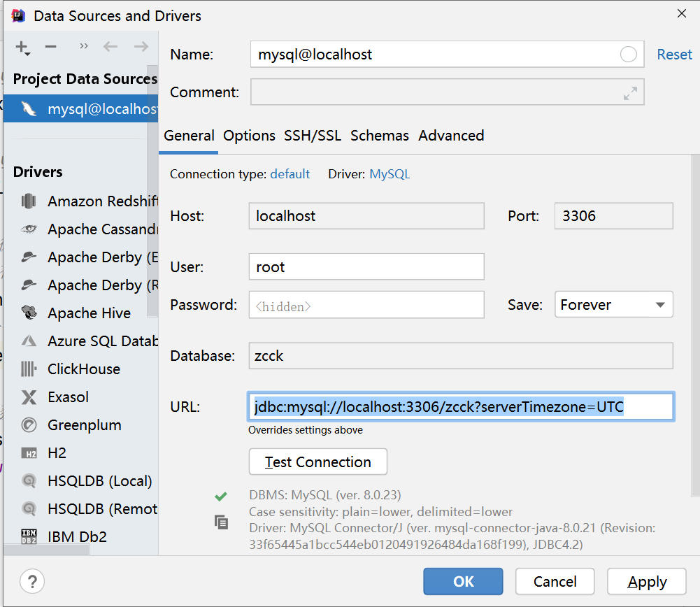Click the Apache Cassandra eye icon
This screenshot has width=700, height=607.
29,229
